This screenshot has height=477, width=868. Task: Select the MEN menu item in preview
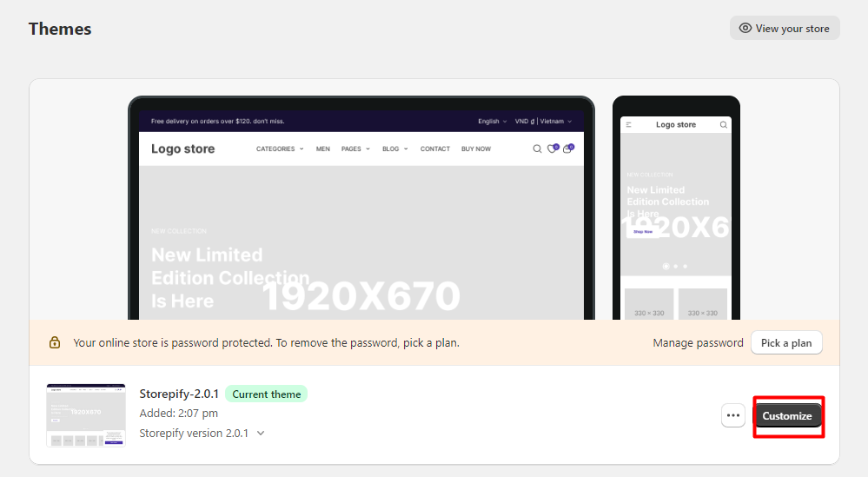pyautogui.click(x=322, y=149)
